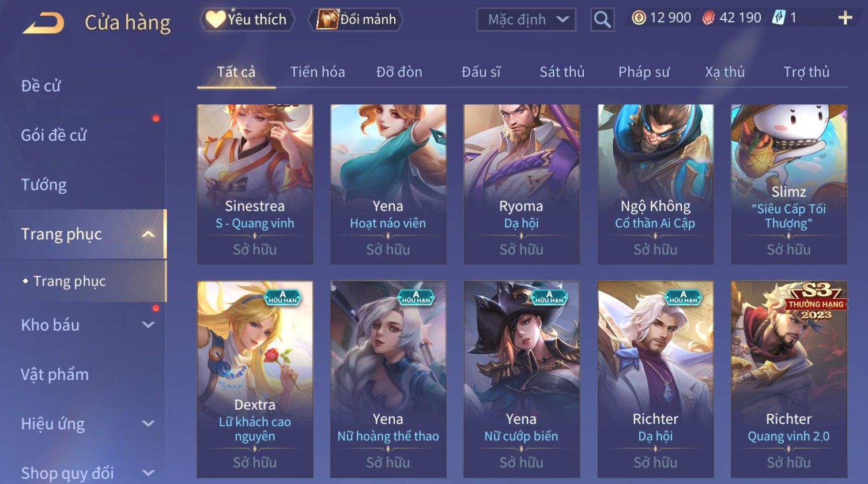Expand the Kho báu sidebar section
The image size is (868, 484).
click(x=148, y=325)
